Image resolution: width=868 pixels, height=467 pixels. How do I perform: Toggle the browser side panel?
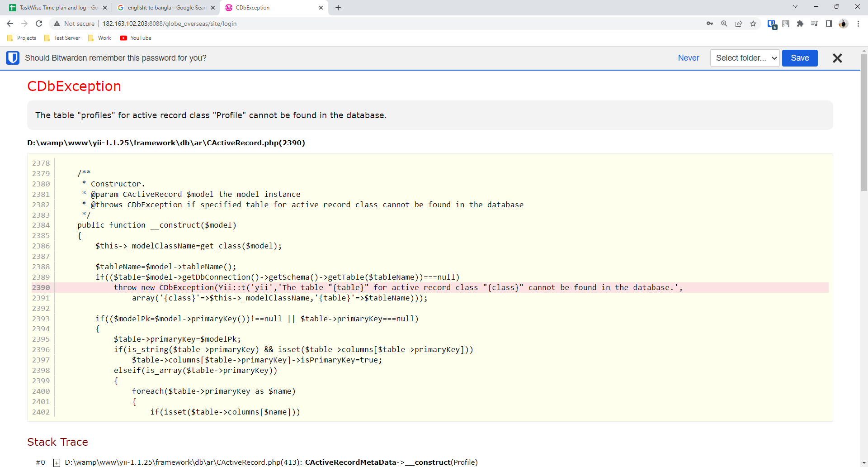[829, 24]
